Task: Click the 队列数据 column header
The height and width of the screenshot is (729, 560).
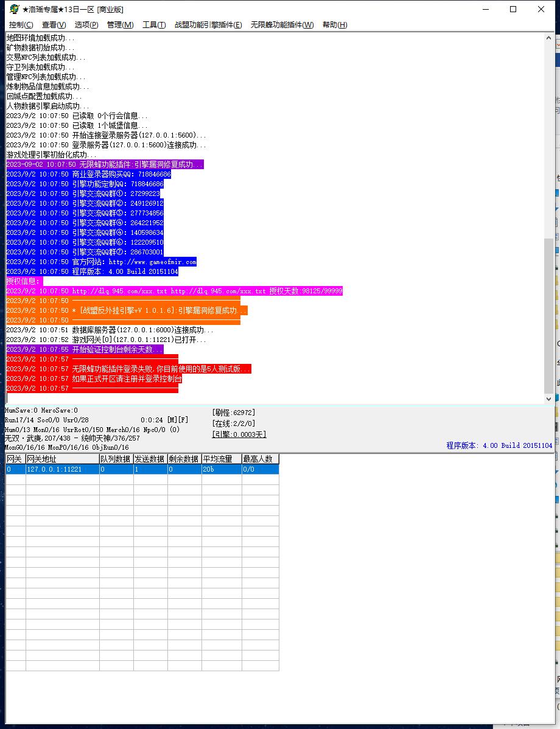Action: point(116,459)
